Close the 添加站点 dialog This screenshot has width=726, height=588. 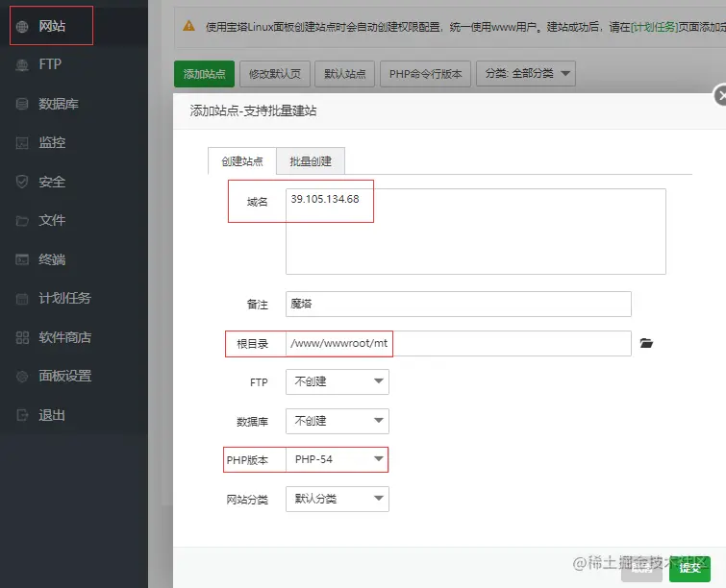click(720, 96)
